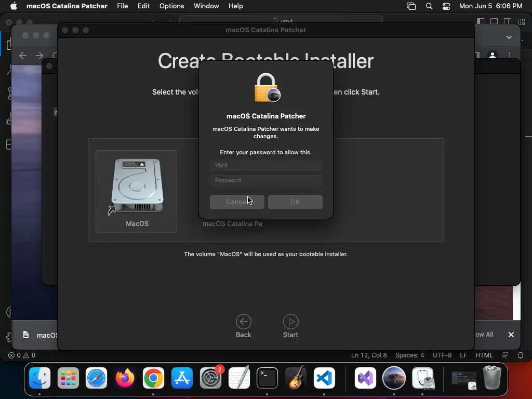The height and width of the screenshot is (399, 532).
Task: Open TextEdit from the Dock
Action: tap(239, 378)
